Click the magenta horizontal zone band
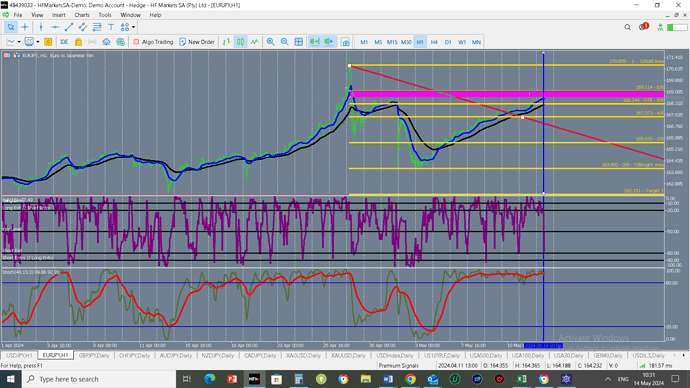The image size is (690, 388). point(506,94)
